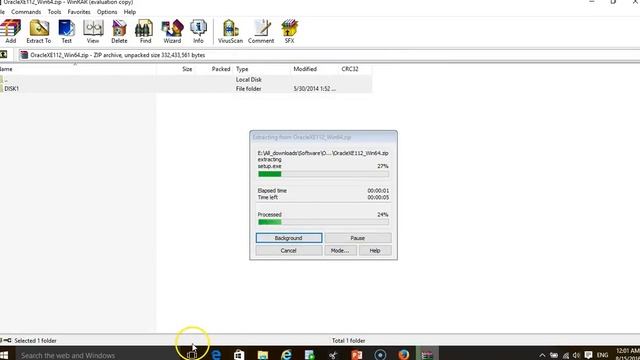The width and height of the screenshot is (640, 360).
Task: Open the Comment tool
Action: 261,31
